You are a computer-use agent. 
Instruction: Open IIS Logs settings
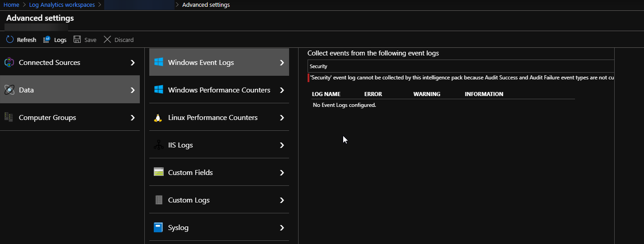tap(219, 145)
